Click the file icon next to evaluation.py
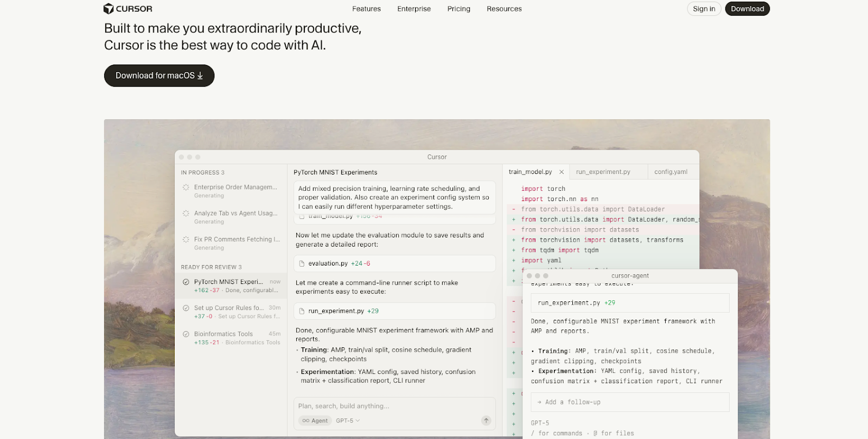 coord(302,263)
